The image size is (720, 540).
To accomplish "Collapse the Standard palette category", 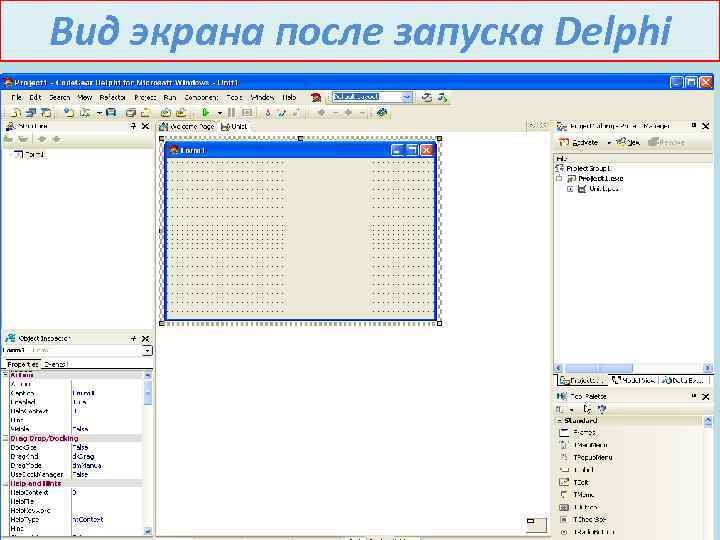I will [x=559, y=421].
